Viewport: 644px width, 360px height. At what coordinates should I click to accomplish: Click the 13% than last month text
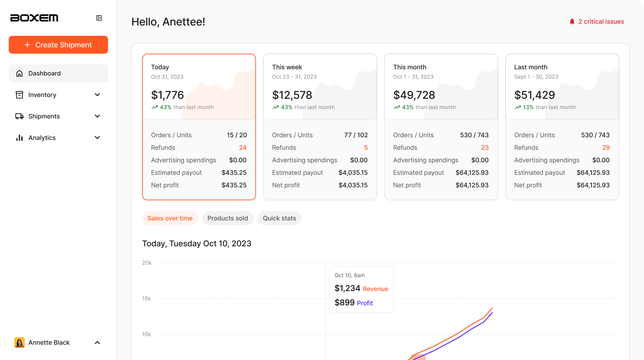549,107
